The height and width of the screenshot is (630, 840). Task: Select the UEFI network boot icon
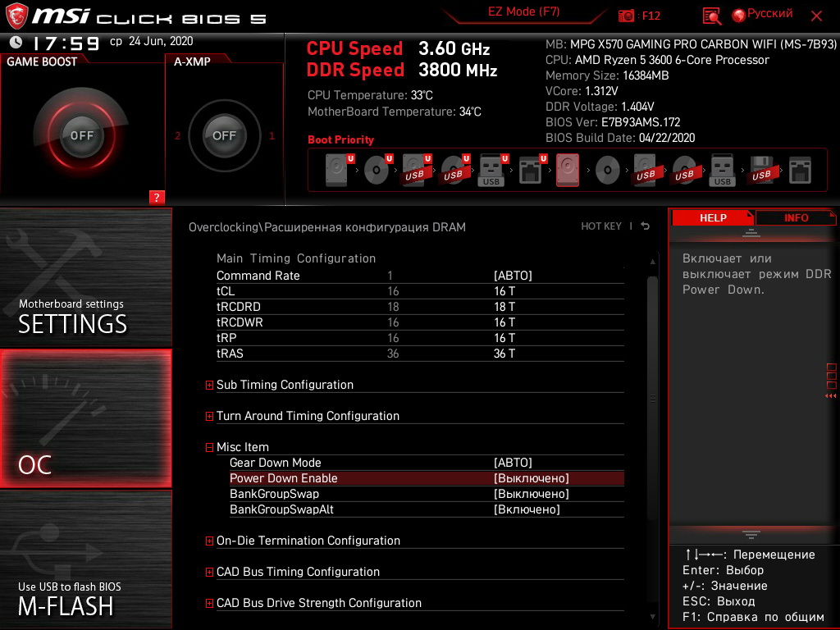(x=532, y=170)
